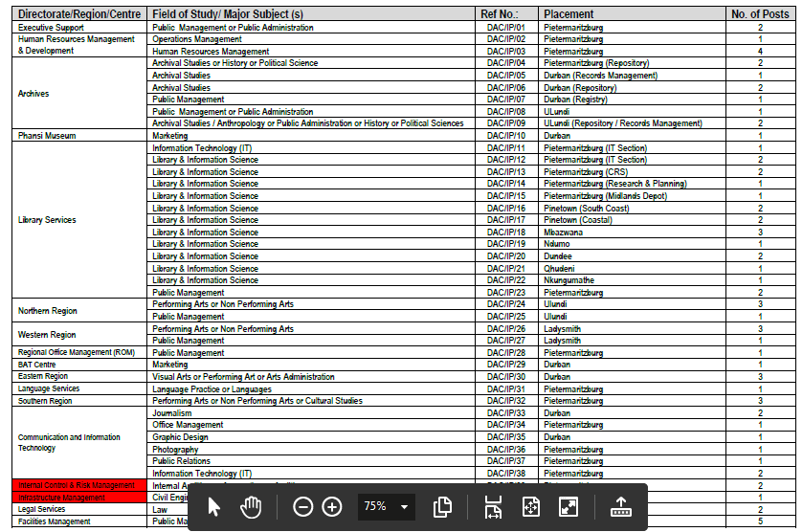Zoom out with the minus button

(x=302, y=506)
